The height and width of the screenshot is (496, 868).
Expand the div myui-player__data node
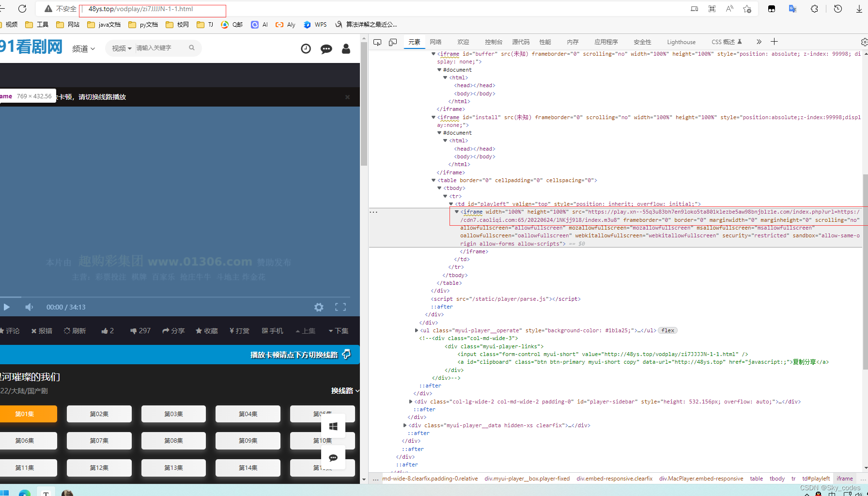click(x=405, y=425)
